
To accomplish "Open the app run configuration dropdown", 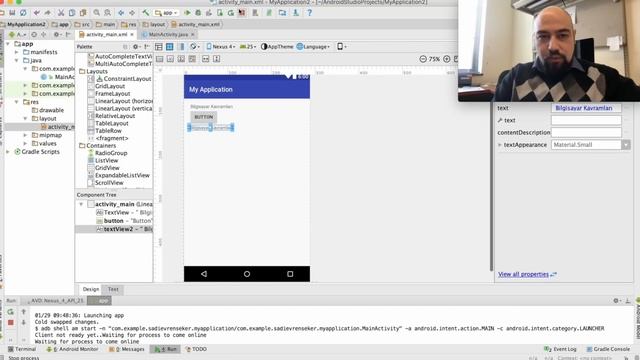I will click(x=167, y=13).
